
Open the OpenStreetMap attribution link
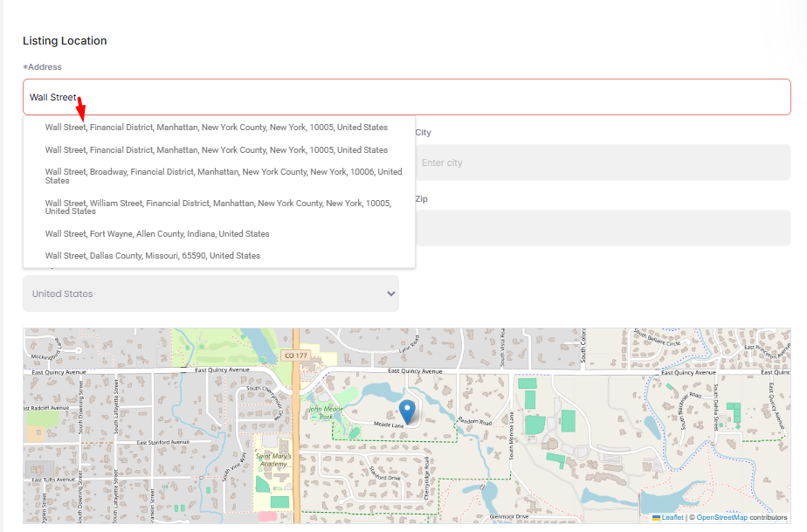721,518
